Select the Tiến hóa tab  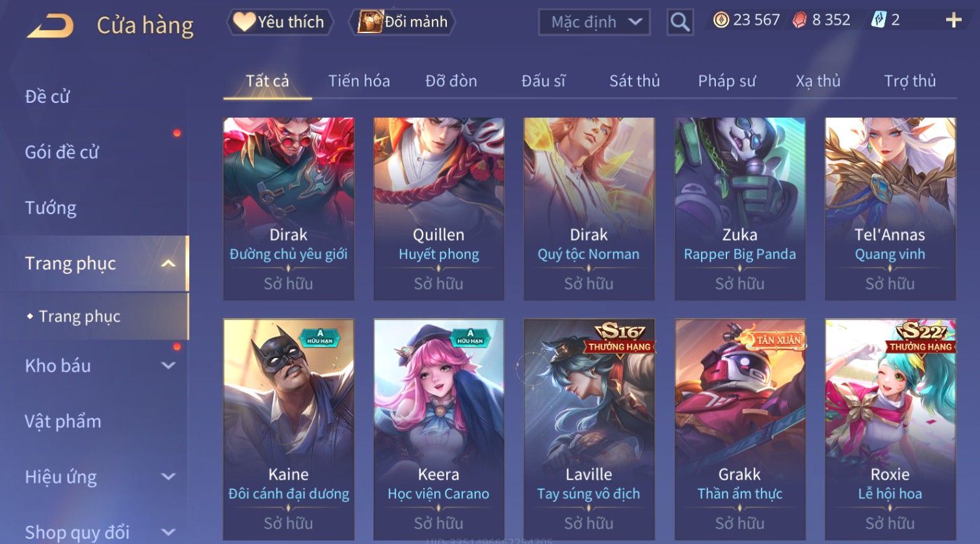click(x=359, y=81)
